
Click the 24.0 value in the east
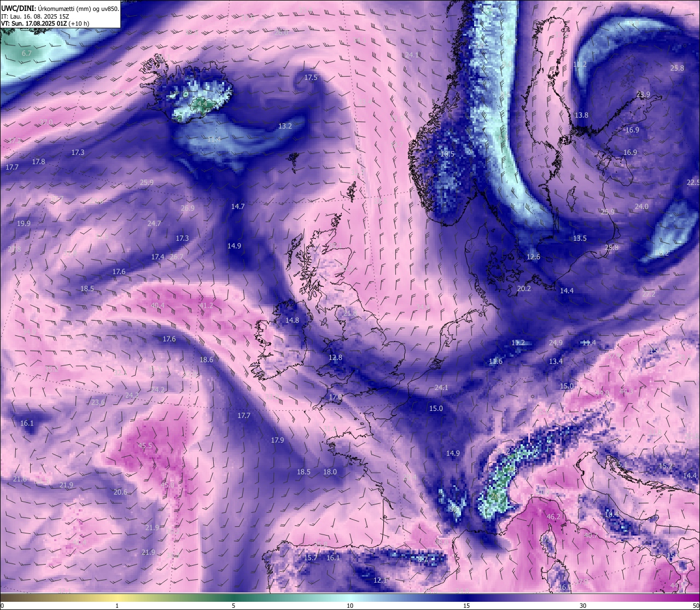coord(641,206)
